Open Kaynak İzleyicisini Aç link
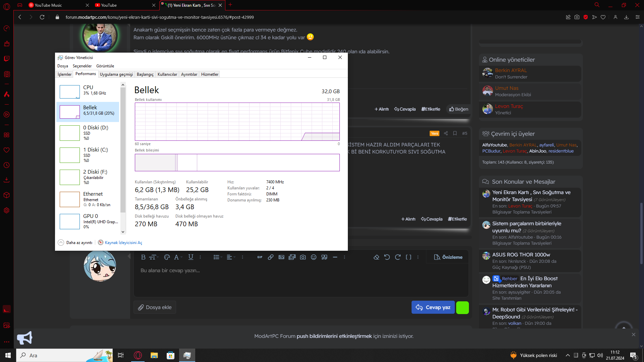Screen dimensions: 644x362 click(123, 243)
